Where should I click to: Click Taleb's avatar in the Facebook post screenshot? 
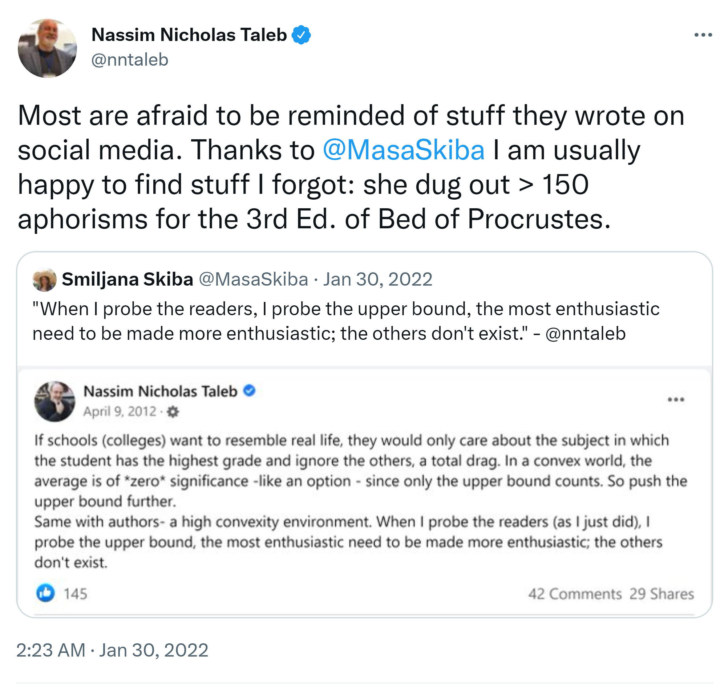point(55,401)
